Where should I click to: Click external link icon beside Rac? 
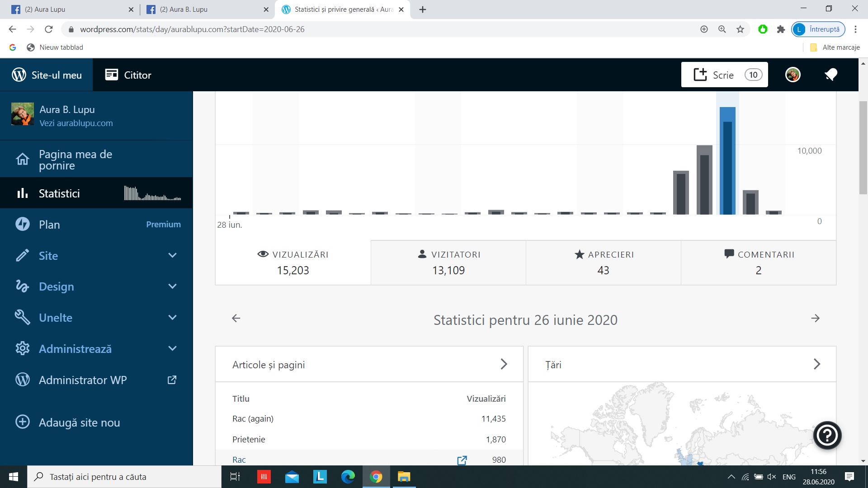(x=462, y=460)
